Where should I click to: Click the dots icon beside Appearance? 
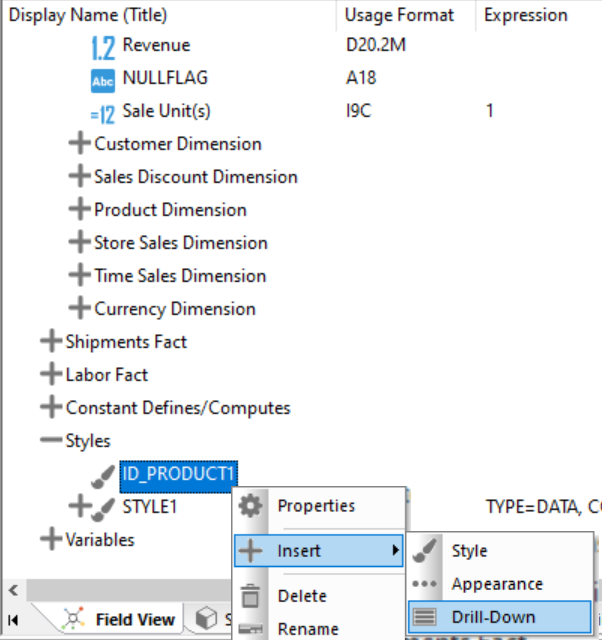425,584
